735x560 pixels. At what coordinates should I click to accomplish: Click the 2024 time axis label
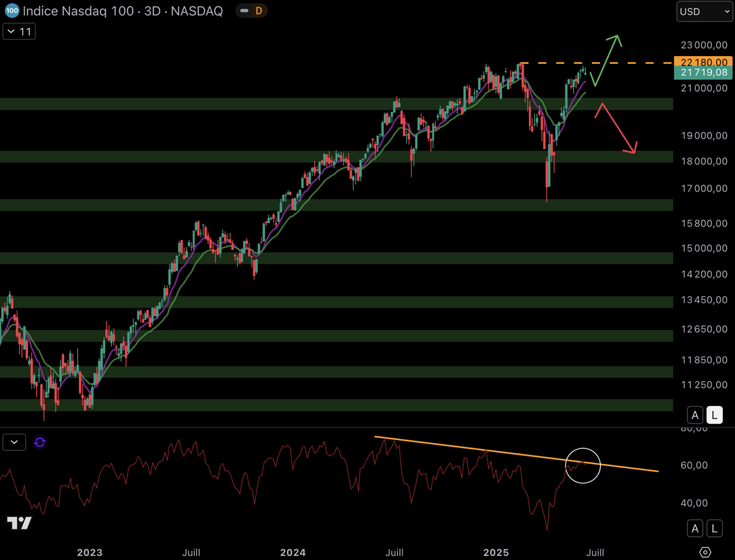click(293, 553)
